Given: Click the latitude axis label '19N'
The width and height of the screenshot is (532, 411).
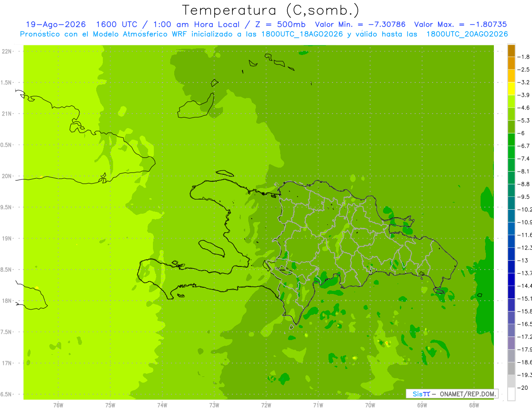Looking at the screenshot, I should [x=6, y=239].
